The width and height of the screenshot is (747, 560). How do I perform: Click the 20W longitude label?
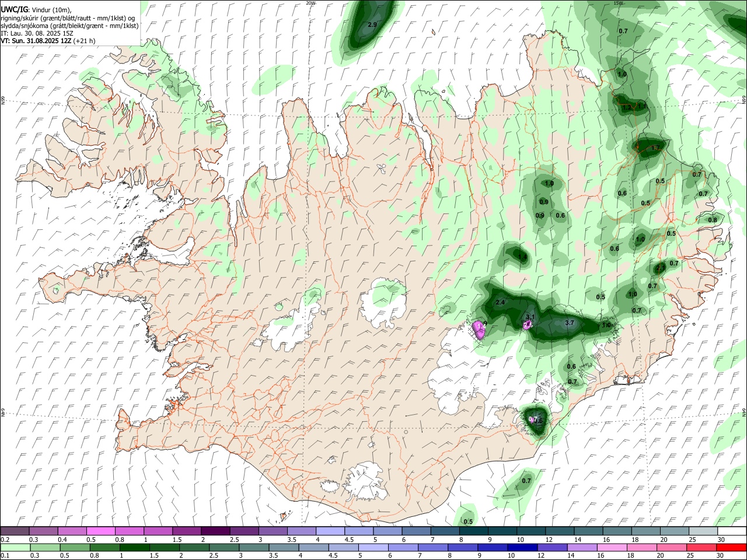click(x=310, y=3)
